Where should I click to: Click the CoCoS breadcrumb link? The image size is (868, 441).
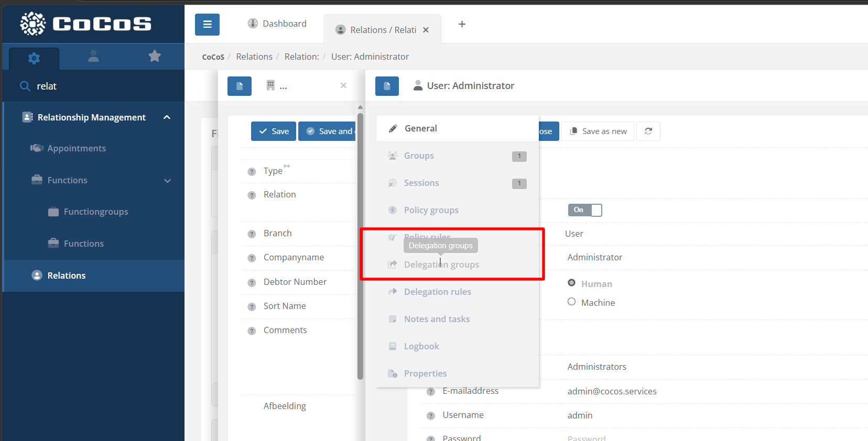213,57
